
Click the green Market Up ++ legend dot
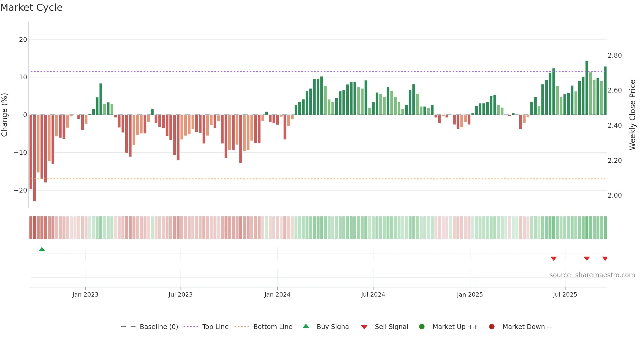click(422, 327)
